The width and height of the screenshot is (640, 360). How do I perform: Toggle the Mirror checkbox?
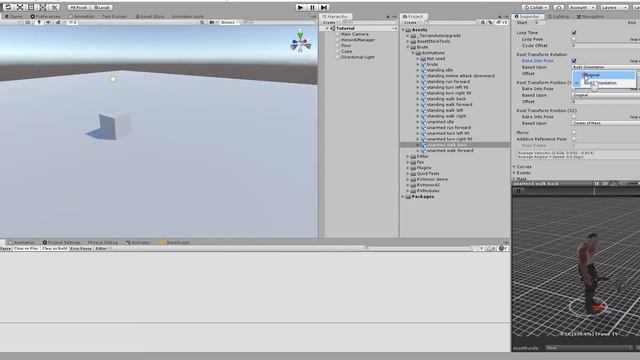[x=574, y=133]
